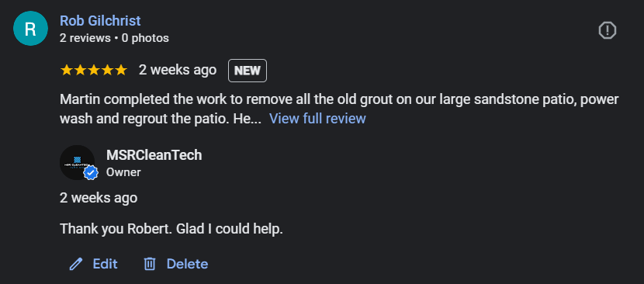Open Rob Gilchrist's profile name link
644x284 pixels.
pos(100,20)
